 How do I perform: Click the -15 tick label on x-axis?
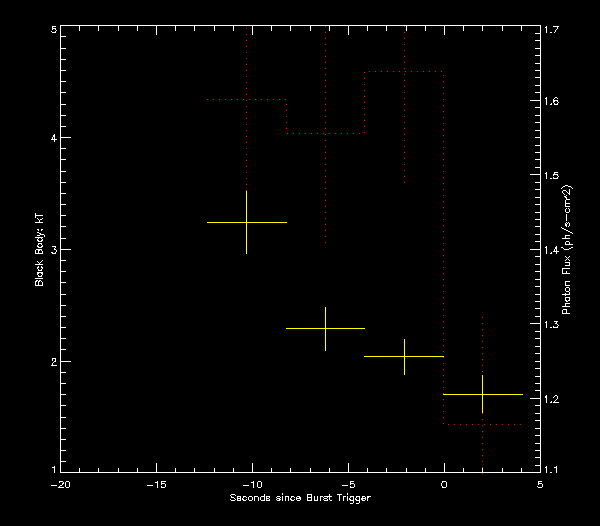tap(155, 483)
